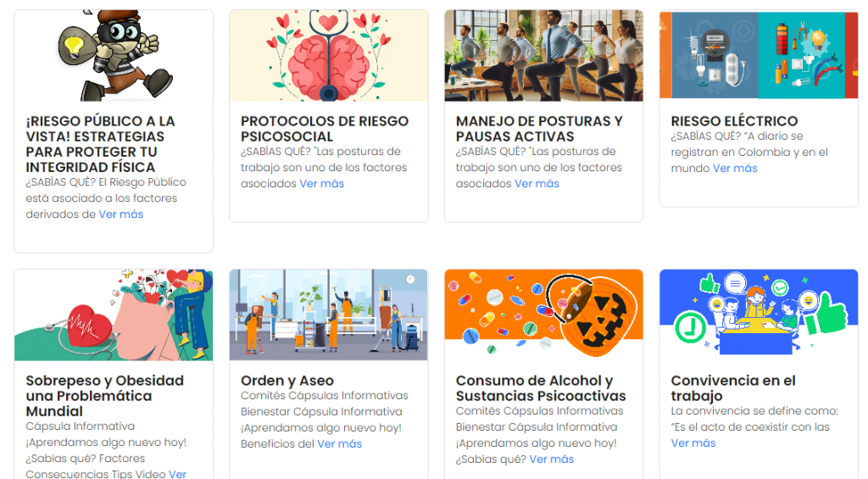Screen dimensions: 868x479
Task: Click Ver más under Riesgo Eléctrico
Action: tap(735, 168)
